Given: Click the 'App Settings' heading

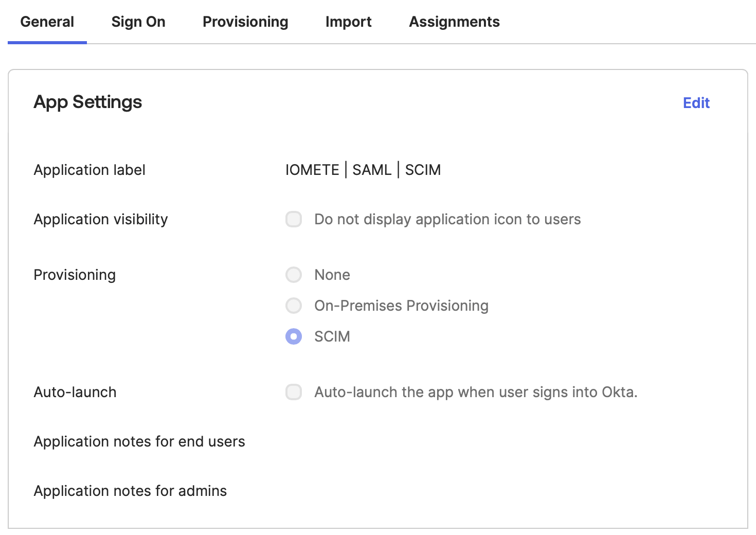Looking at the screenshot, I should 88,102.
